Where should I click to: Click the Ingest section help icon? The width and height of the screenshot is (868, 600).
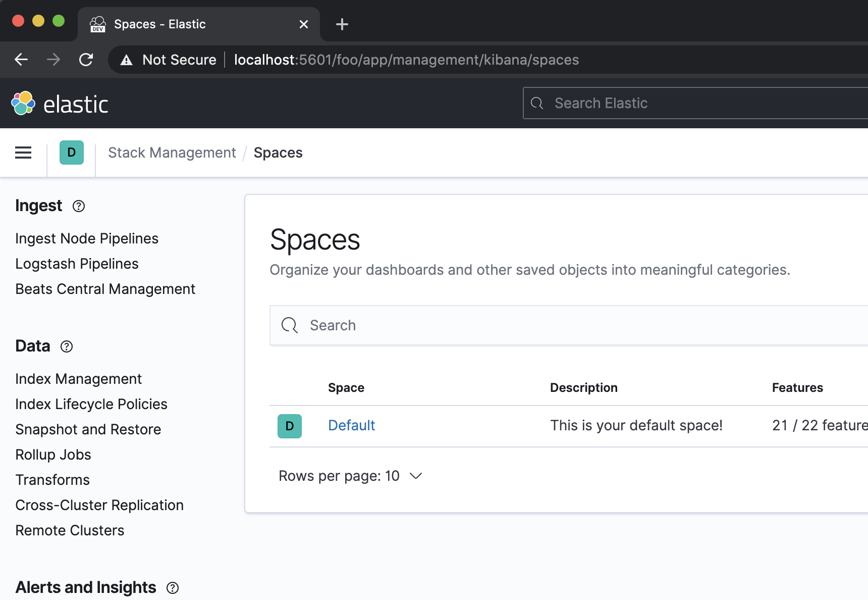coord(79,206)
